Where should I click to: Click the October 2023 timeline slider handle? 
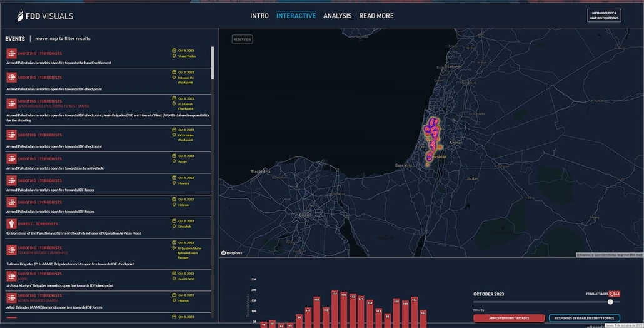coord(610,302)
